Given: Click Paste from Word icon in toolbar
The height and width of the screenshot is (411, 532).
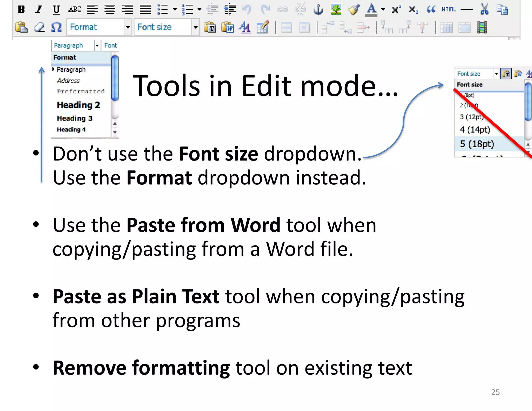Looking at the screenshot, I should click(228, 27).
